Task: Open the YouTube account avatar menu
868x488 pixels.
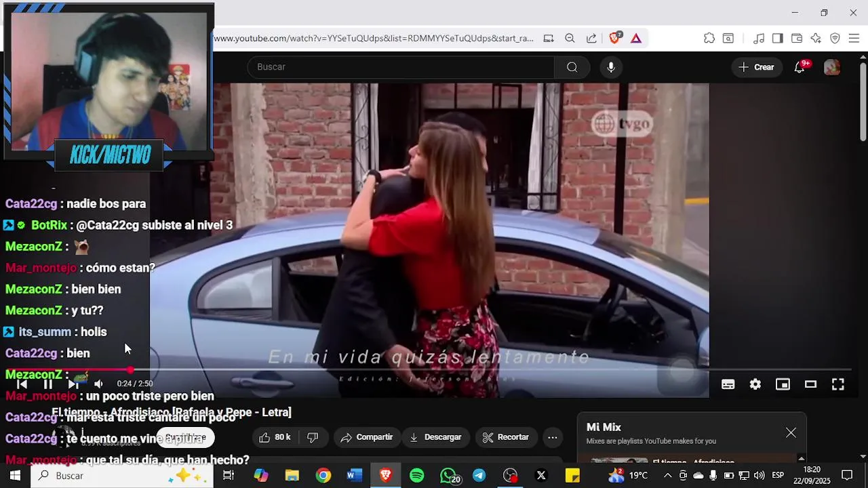Action: (x=832, y=67)
